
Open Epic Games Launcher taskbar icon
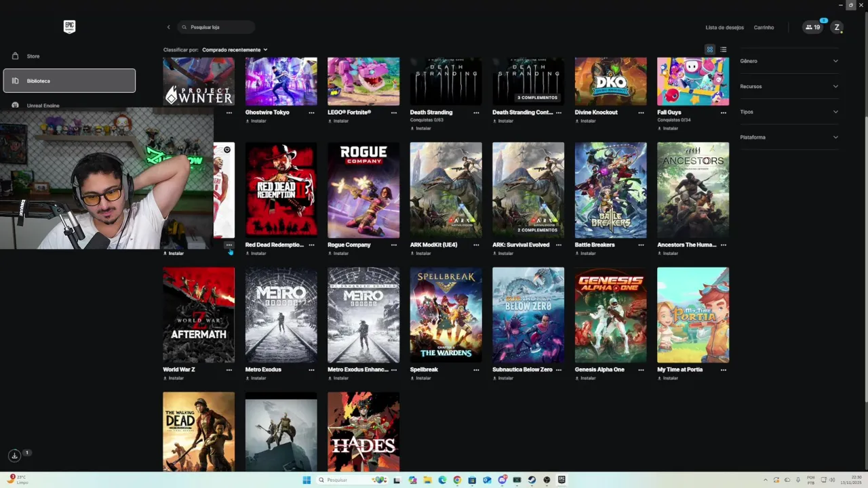(561, 480)
